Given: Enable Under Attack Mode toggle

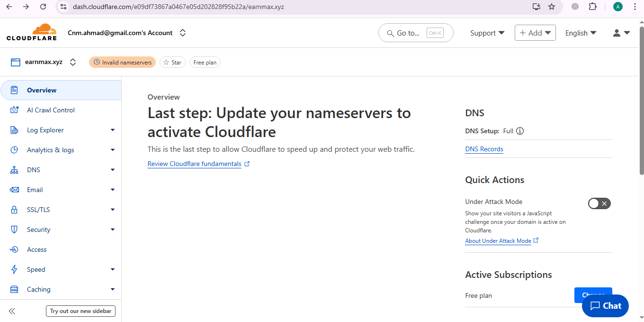Looking at the screenshot, I should point(599,203).
